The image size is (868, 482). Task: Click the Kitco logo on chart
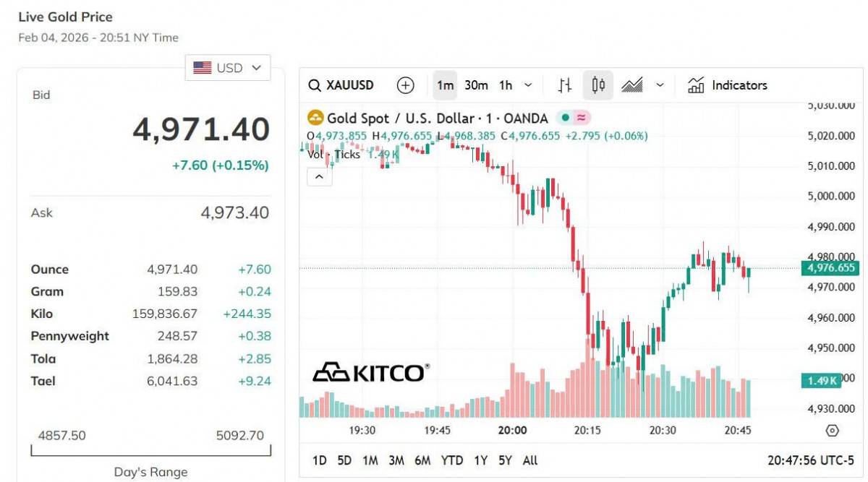[x=370, y=372]
